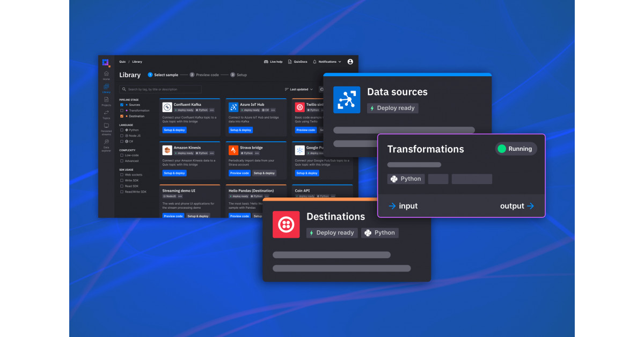Enable the Transformation stage filter
The height and width of the screenshot is (337, 644).
pos(121,111)
